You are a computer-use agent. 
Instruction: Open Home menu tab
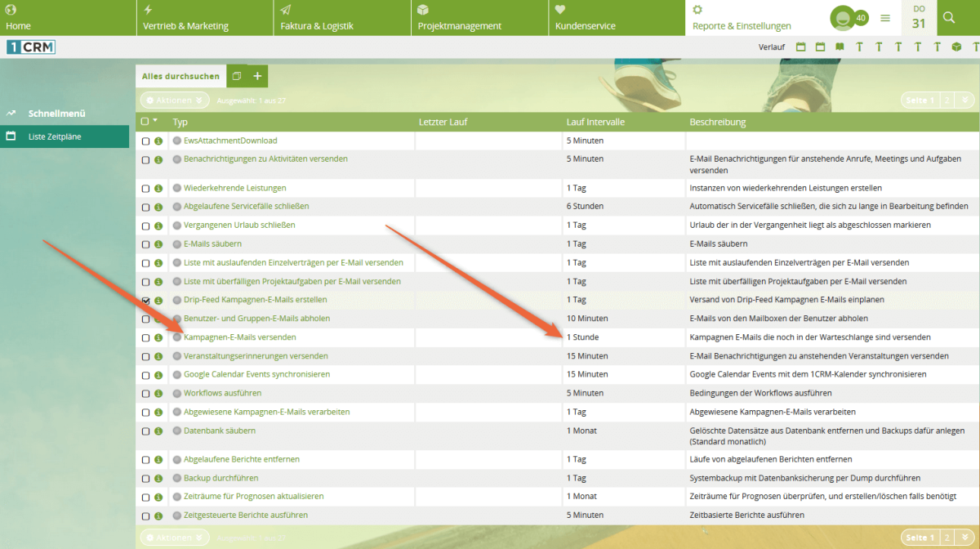[68, 18]
